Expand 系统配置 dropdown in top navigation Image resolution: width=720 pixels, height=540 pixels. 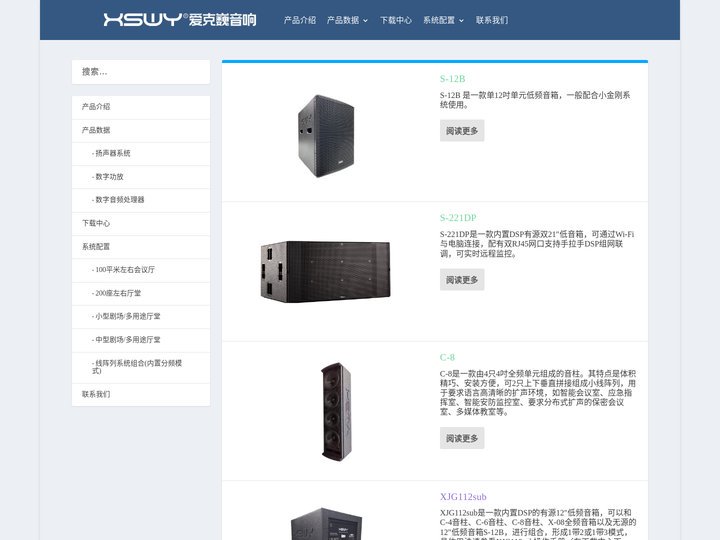pyautogui.click(x=443, y=20)
